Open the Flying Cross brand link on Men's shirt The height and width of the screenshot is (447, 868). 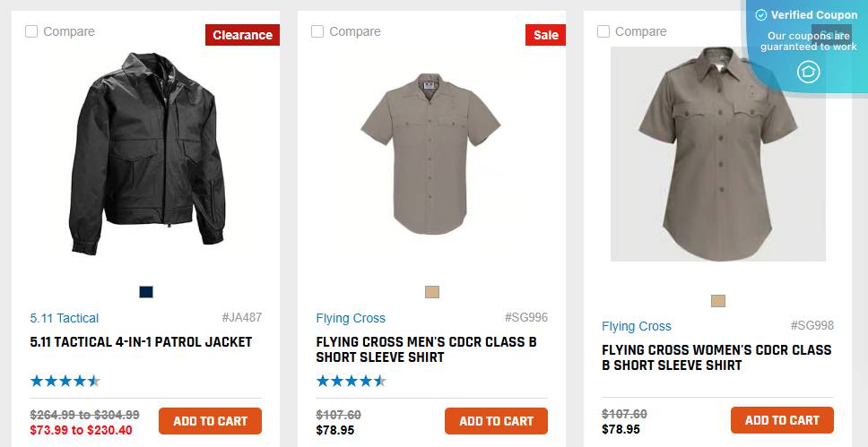(x=351, y=318)
